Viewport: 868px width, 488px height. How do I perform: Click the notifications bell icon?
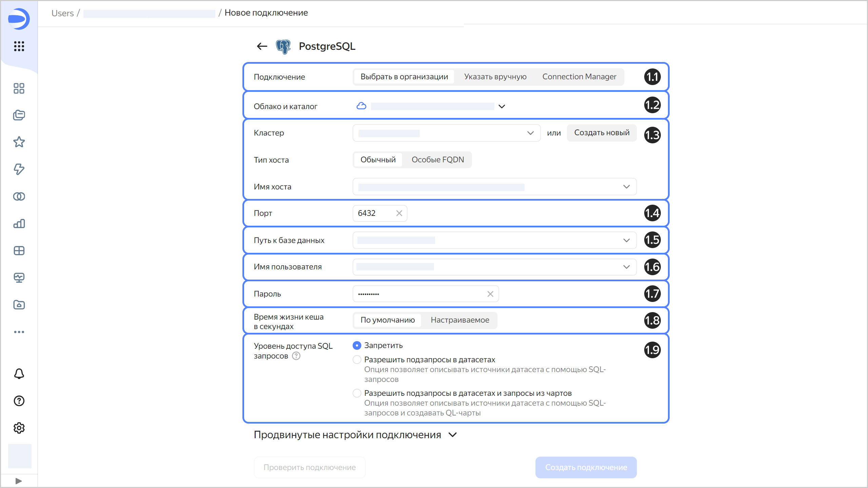coord(19,374)
